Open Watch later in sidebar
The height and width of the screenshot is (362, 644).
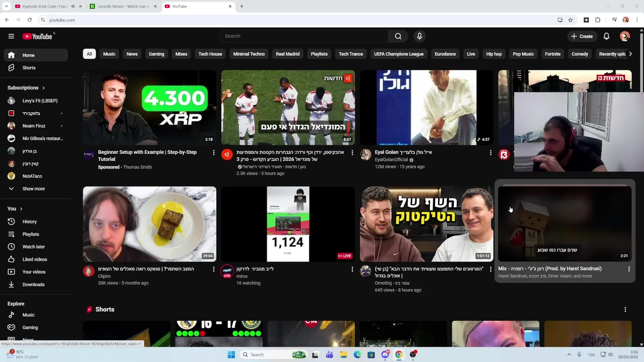(34, 247)
